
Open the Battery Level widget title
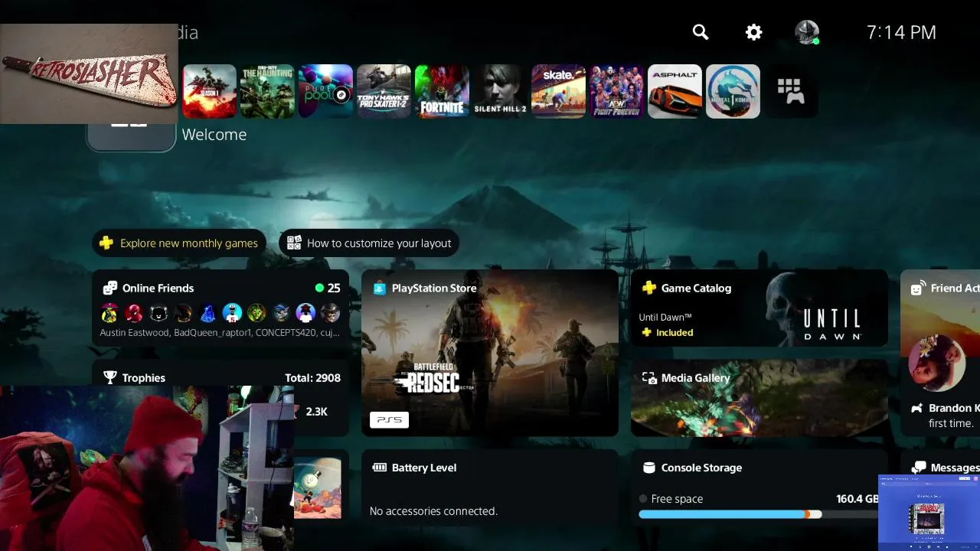(x=424, y=468)
